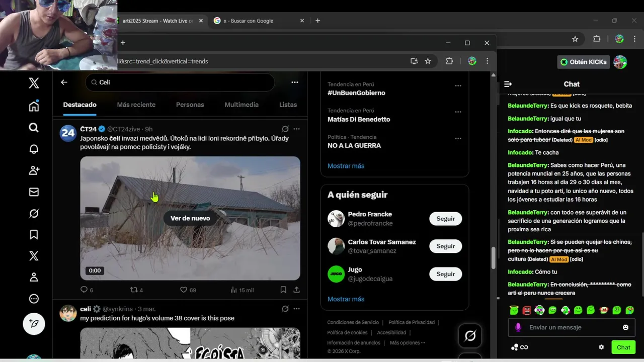The height and width of the screenshot is (362, 644).
Task: Open the notifications bell in X sidebar
Action: (x=34, y=149)
